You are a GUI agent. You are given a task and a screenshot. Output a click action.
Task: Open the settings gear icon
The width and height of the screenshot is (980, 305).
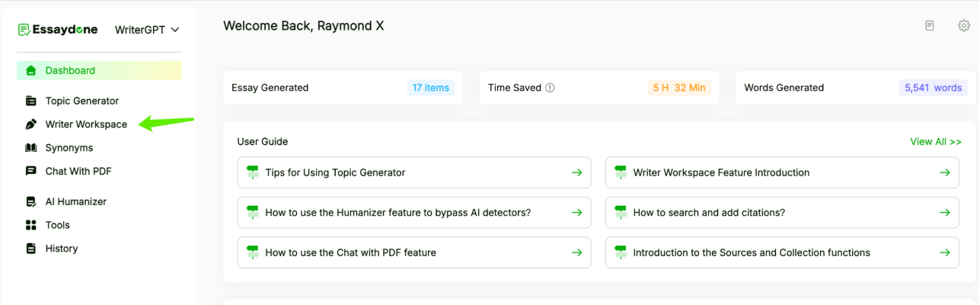click(964, 26)
